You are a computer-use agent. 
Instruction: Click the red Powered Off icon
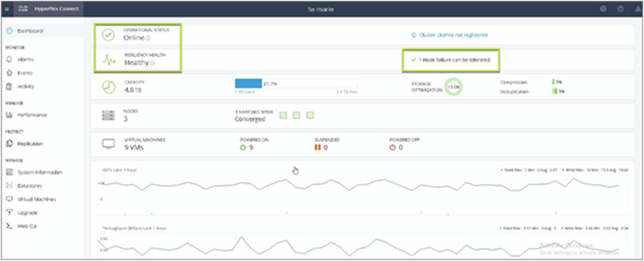[392, 147]
